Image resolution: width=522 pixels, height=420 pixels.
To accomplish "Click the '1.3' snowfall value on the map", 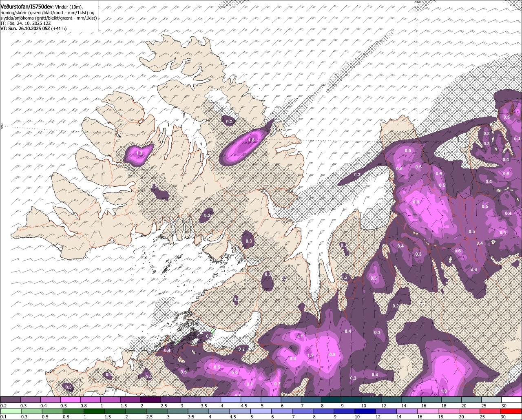I will [139, 153].
